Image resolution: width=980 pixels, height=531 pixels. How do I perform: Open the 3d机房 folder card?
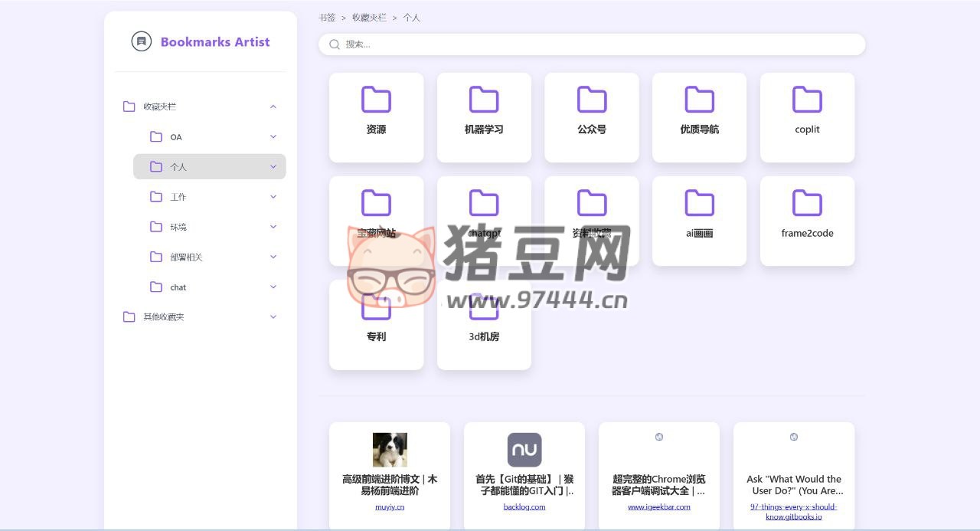[484, 325]
